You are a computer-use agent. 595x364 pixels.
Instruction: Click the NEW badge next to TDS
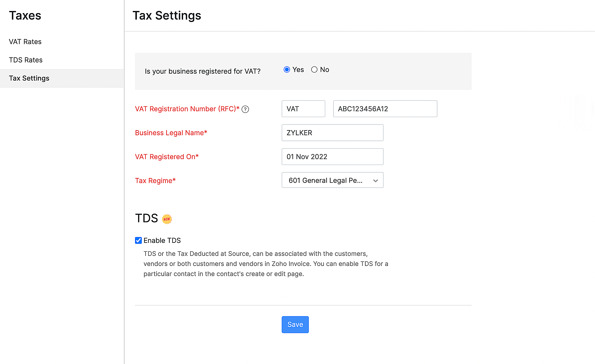pos(167,219)
